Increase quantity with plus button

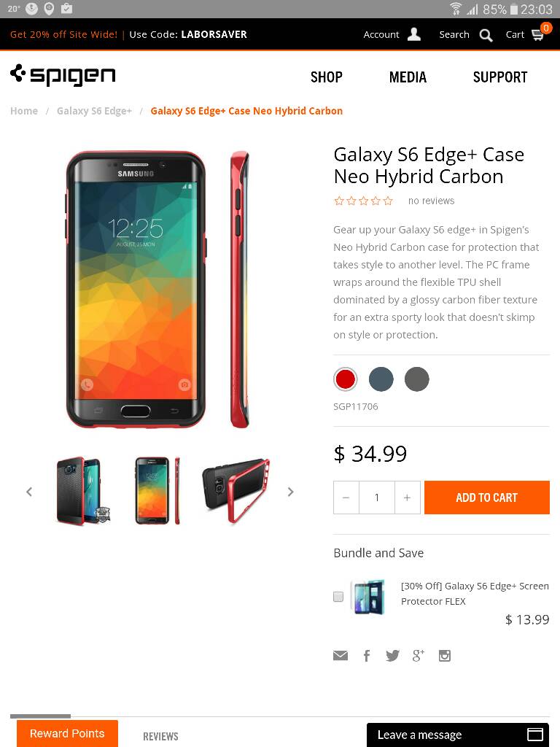pos(407,498)
